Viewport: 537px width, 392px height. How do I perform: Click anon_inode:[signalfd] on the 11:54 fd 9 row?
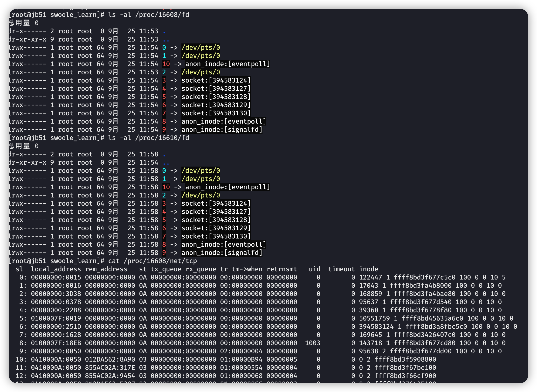(x=222, y=130)
